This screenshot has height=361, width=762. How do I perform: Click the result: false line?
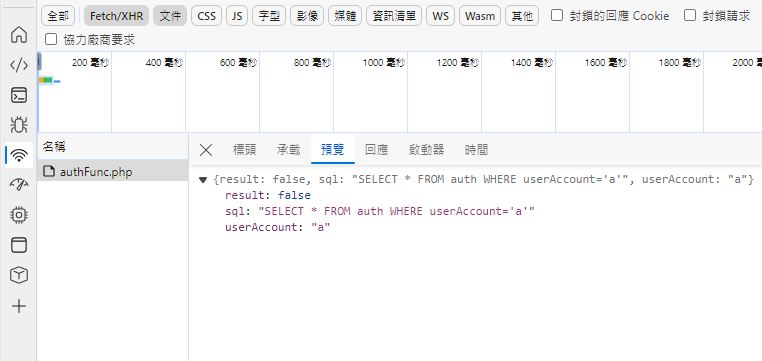[x=268, y=195]
